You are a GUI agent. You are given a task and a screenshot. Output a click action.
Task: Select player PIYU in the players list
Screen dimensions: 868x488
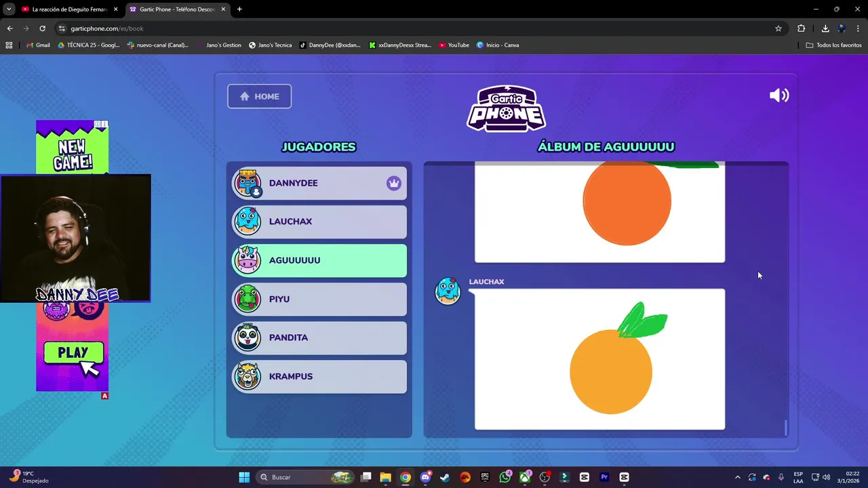point(319,299)
